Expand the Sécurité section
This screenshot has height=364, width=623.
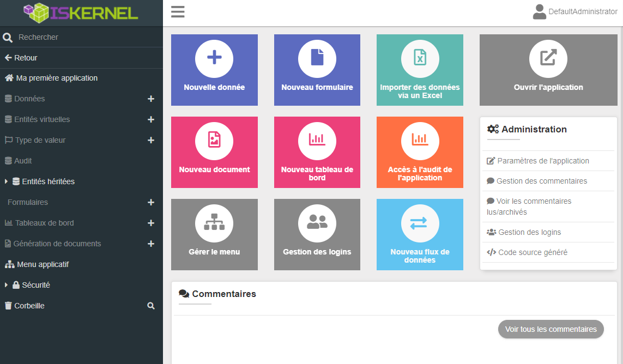point(7,285)
